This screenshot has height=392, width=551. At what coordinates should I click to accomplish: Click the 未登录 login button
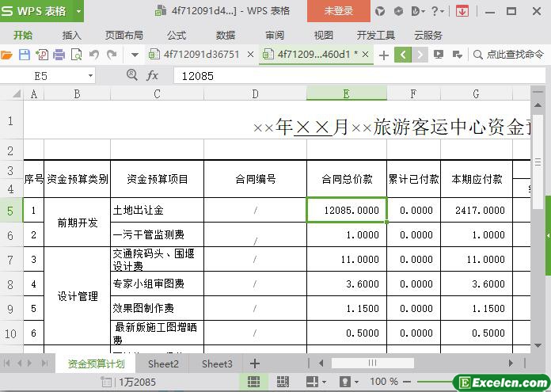(x=339, y=11)
